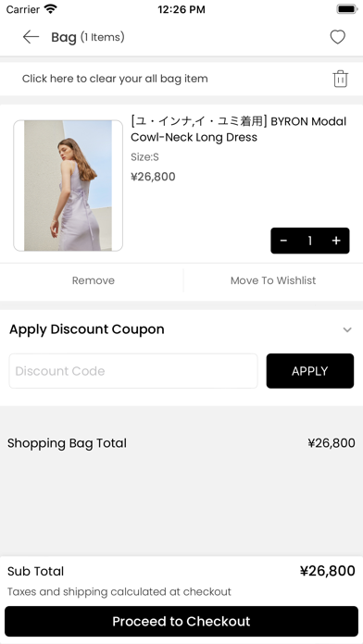Click 'Click here to clear your all bag item'
Screen dimensions: 363x644
point(115,79)
